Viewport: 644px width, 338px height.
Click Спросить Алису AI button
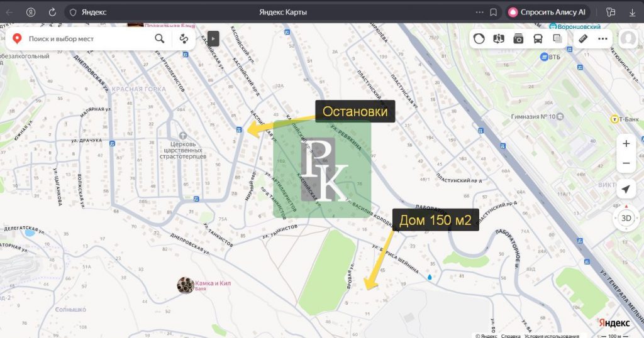click(x=546, y=12)
